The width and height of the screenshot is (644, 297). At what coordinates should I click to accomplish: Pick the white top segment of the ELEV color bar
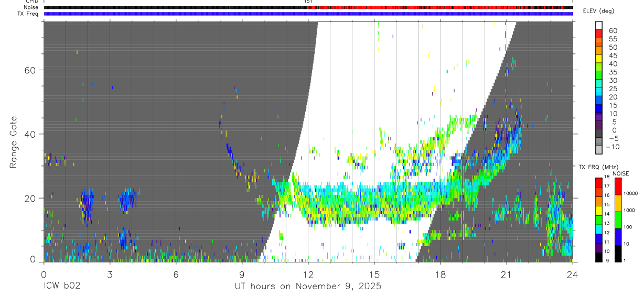pos(599,25)
